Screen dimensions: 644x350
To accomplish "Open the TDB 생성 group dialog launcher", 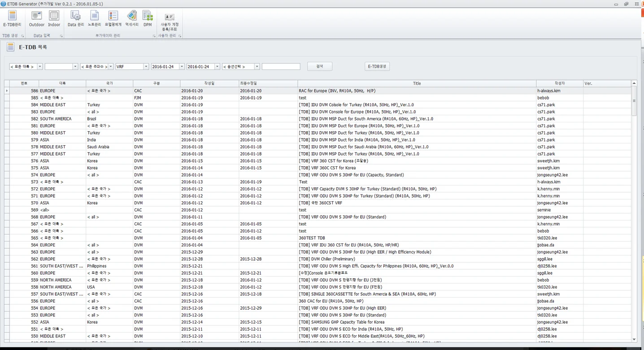I will tap(22, 36).
